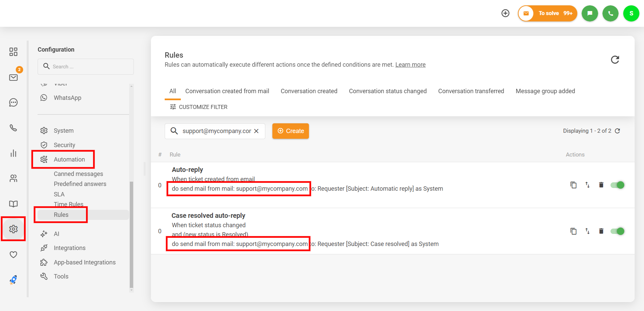Click reorder arrows icon for Auto-reply rule
The width and height of the screenshot is (644, 311).
tap(587, 185)
